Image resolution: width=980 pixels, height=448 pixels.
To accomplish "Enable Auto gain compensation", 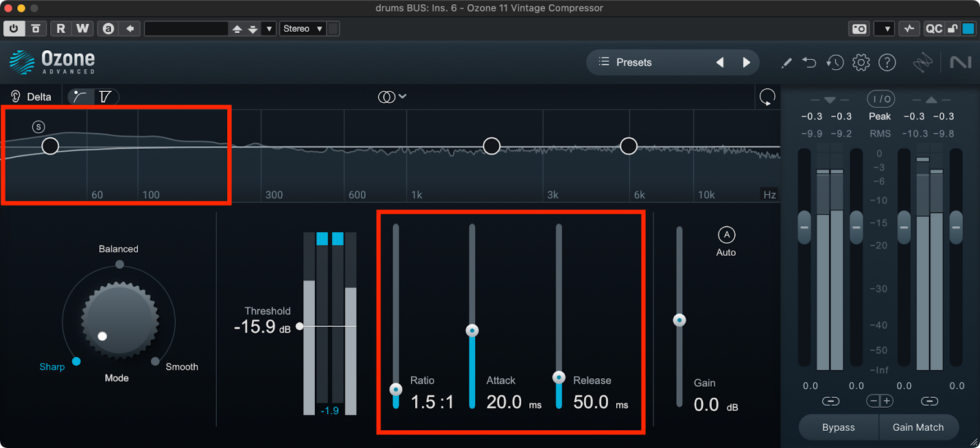I will tap(726, 235).
